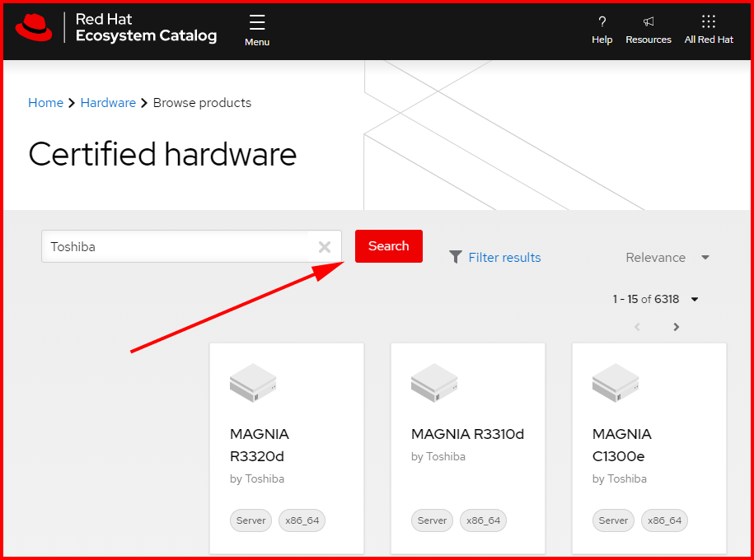Screen dimensions: 754x560
Task: Click the red Search button
Action: 389,246
